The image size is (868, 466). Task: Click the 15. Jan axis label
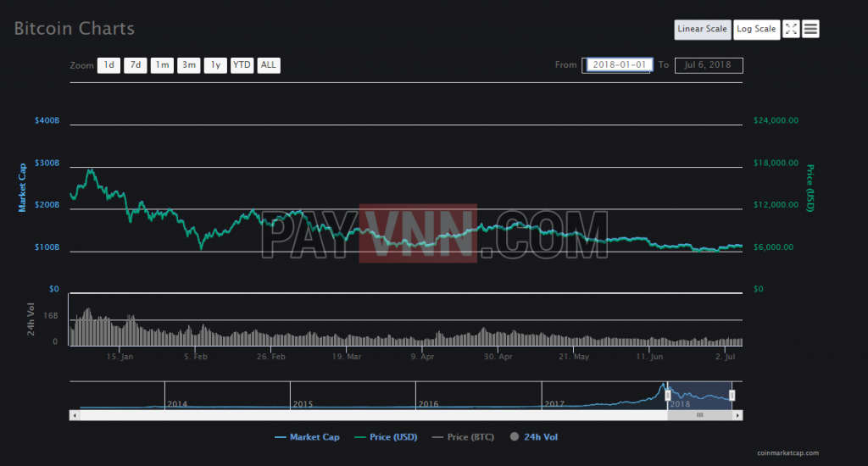click(x=120, y=357)
